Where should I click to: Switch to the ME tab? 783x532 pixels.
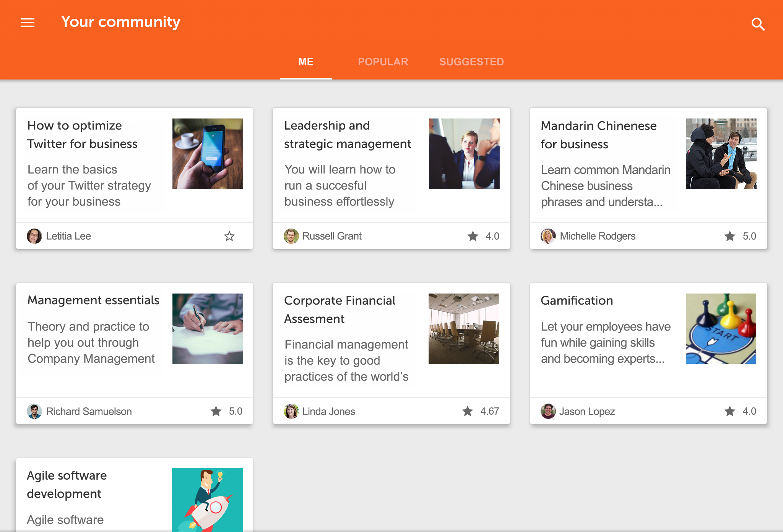306,62
